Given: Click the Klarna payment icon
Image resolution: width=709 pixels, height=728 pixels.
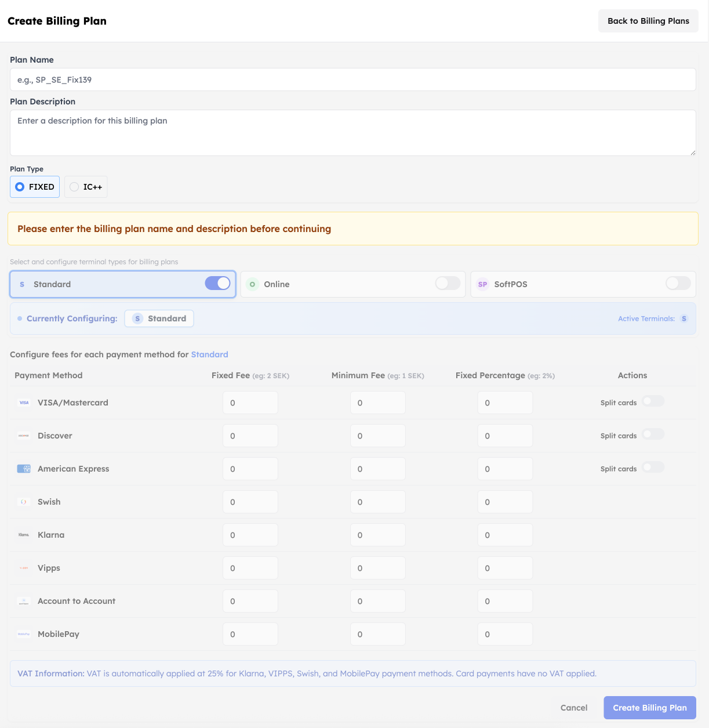Looking at the screenshot, I should coord(24,534).
